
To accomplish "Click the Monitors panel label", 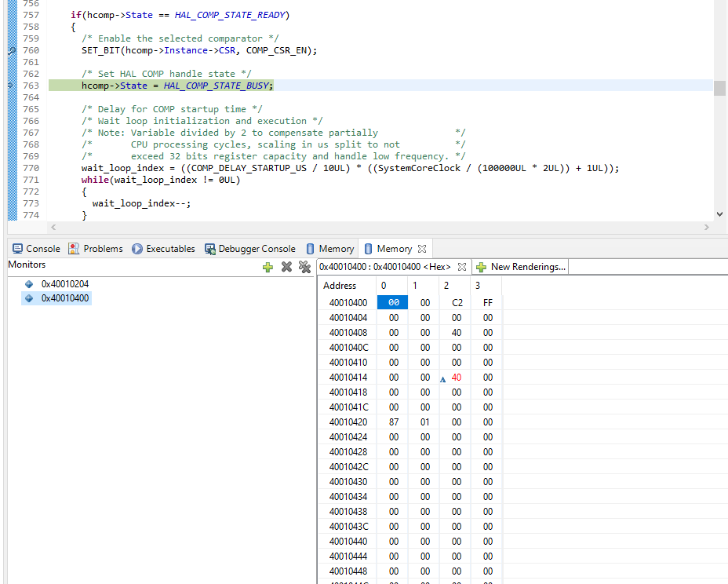I will pos(27,265).
